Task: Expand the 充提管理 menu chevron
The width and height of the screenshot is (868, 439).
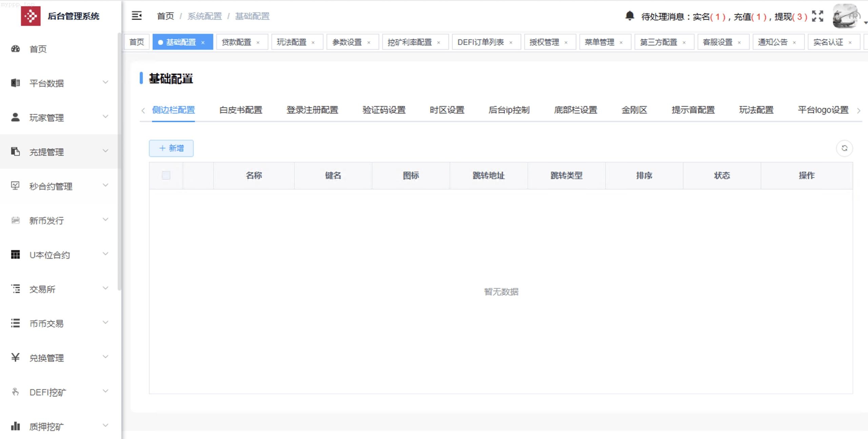Action: pos(105,151)
